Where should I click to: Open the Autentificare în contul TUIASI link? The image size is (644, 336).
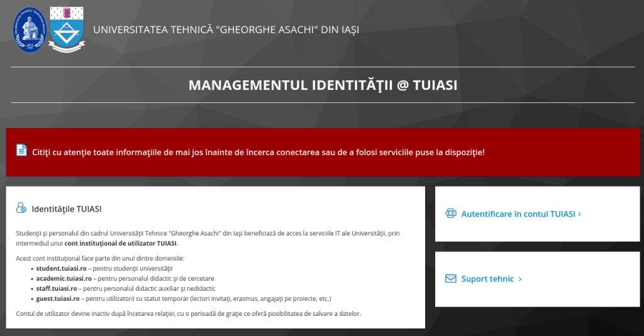click(518, 214)
